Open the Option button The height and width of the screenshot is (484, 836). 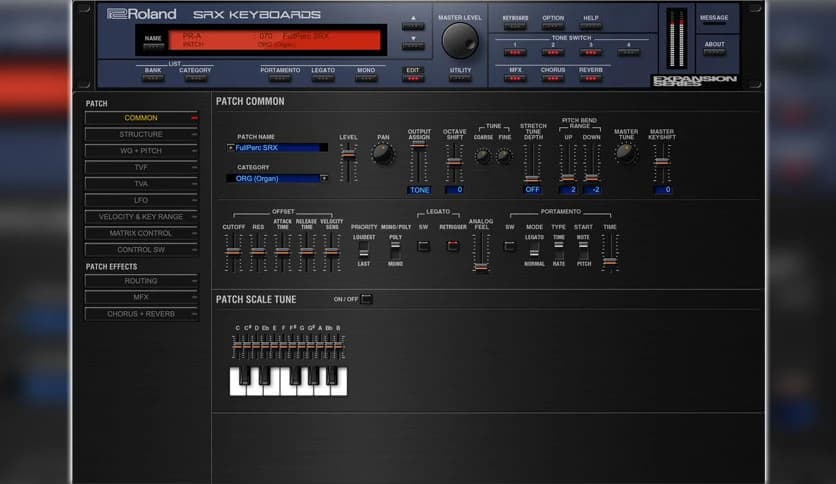click(553, 26)
